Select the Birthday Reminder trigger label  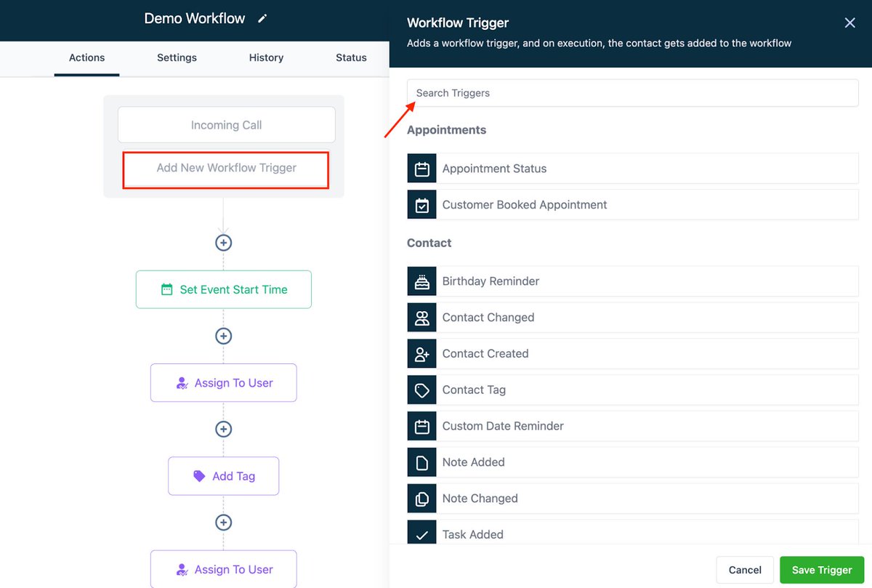[490, 281]
